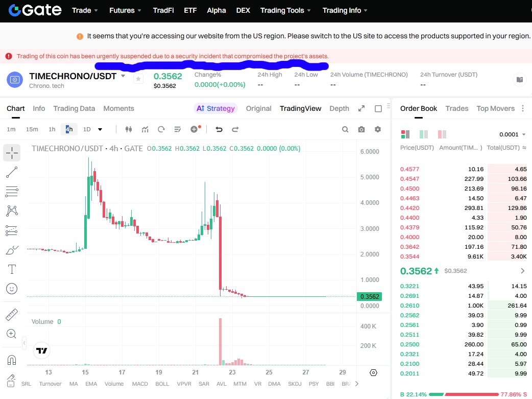
Task: Switch to the Trading Data tab
Action: click(74, 108)
